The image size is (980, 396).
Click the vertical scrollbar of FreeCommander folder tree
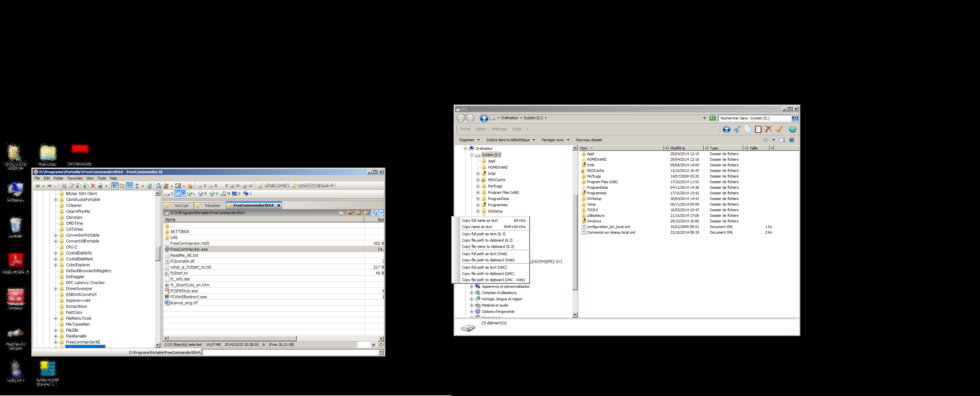point(158,254)
